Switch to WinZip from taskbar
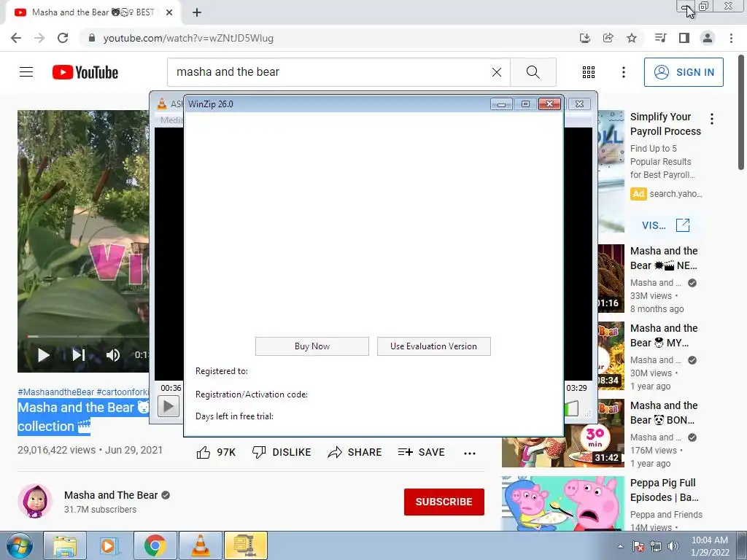 tap(246, 545)
